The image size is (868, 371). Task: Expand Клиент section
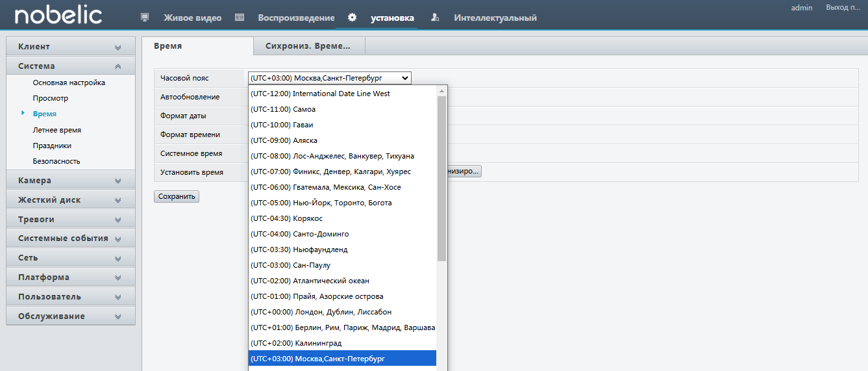[71, 47]
